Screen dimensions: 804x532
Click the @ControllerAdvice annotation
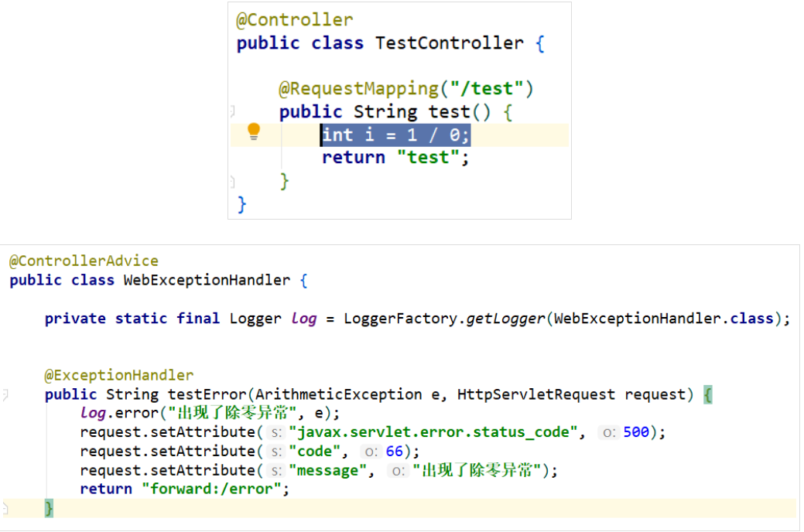[x=84, y=261]
